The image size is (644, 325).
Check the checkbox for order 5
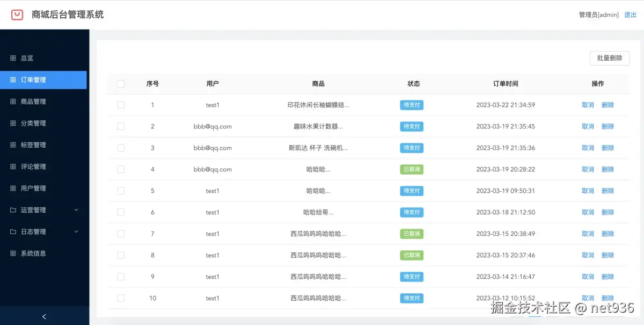pyautogui.click(x=121, y=191)
